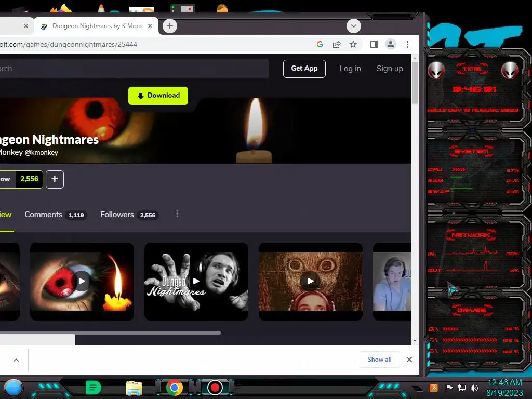Open the volume speaker tray icon
The height and width of the screenshot is (399, 532).
474,388
